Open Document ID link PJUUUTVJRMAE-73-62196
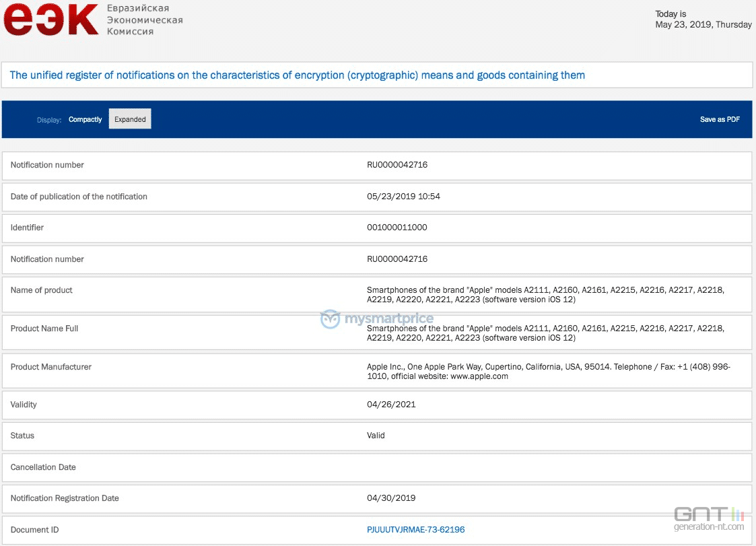 (x=415, y=530)
